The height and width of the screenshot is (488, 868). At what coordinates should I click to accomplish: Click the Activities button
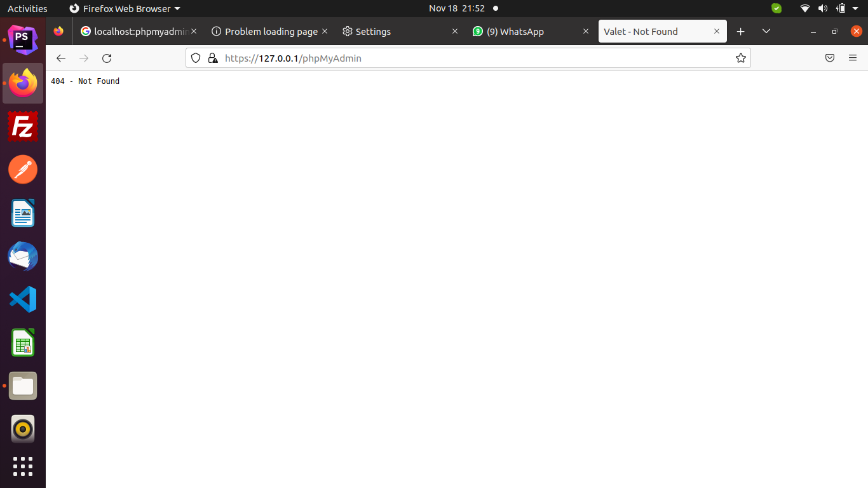pos(27,9)
